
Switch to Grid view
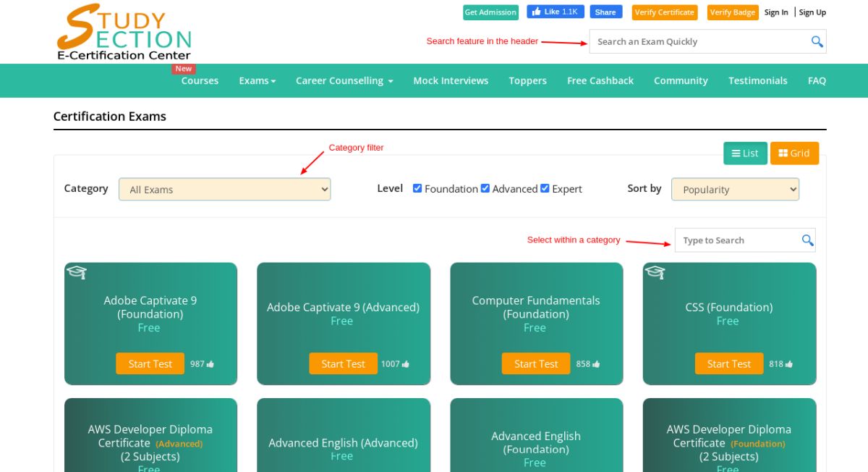794,153
